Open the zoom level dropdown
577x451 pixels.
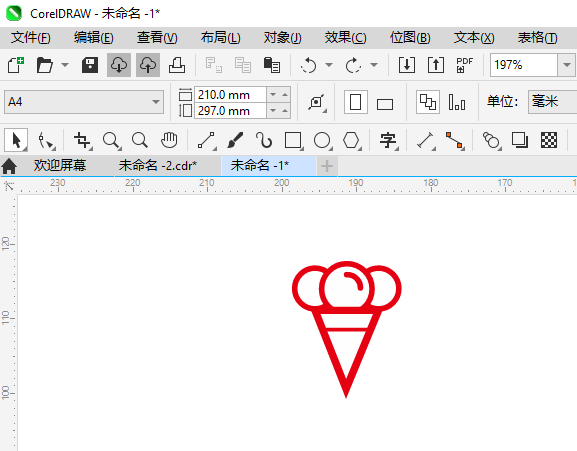pos(567,65)
